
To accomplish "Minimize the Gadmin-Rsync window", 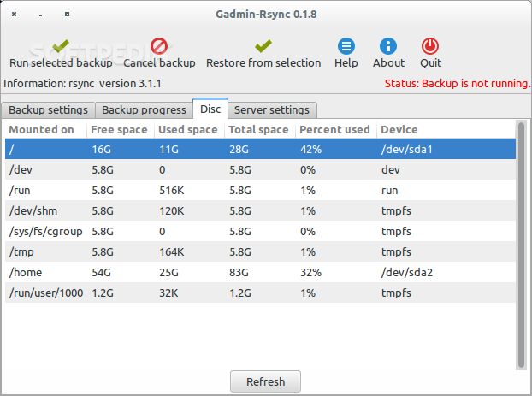I will click(40, 15).
